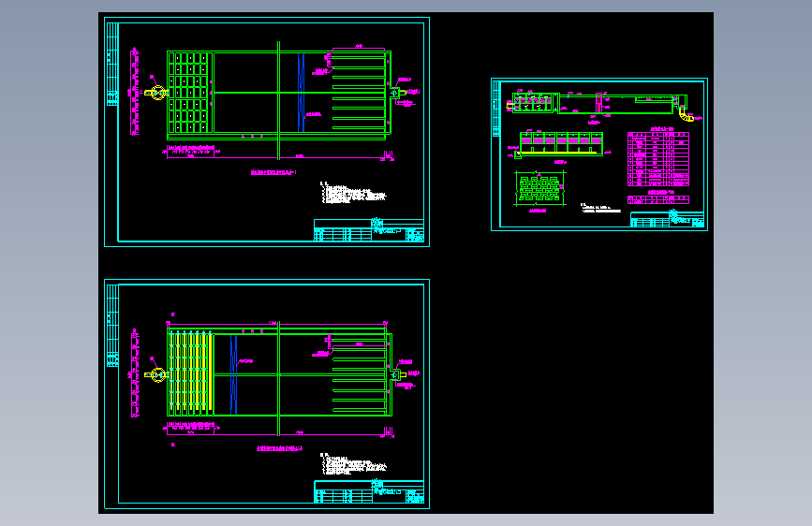
Task: Click the white notes text in top-left sheet
Action: (x=353, y=193)
